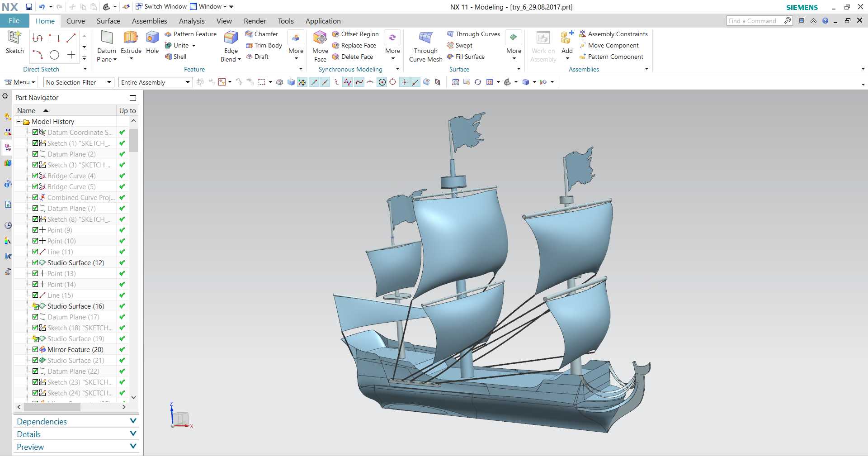Collapse the Model History tree node
Viewport: 868px width, 457px height.
19,121
